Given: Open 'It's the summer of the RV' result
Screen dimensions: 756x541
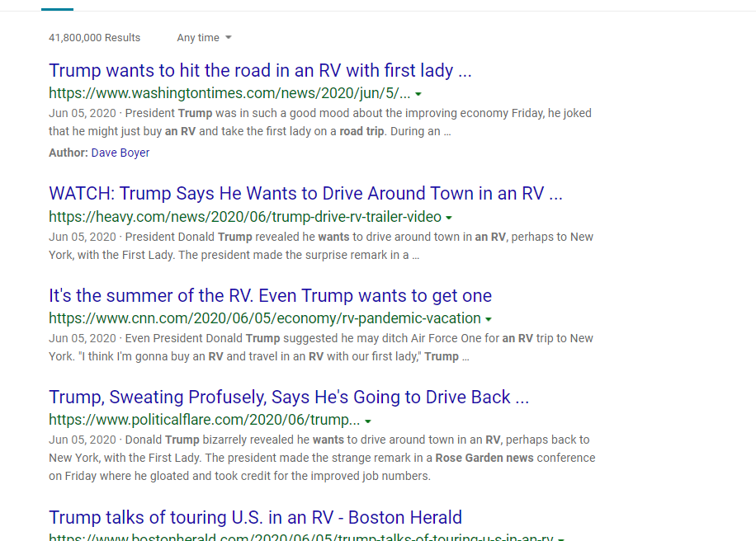Looking at the screenshot, I should (271, 295).
